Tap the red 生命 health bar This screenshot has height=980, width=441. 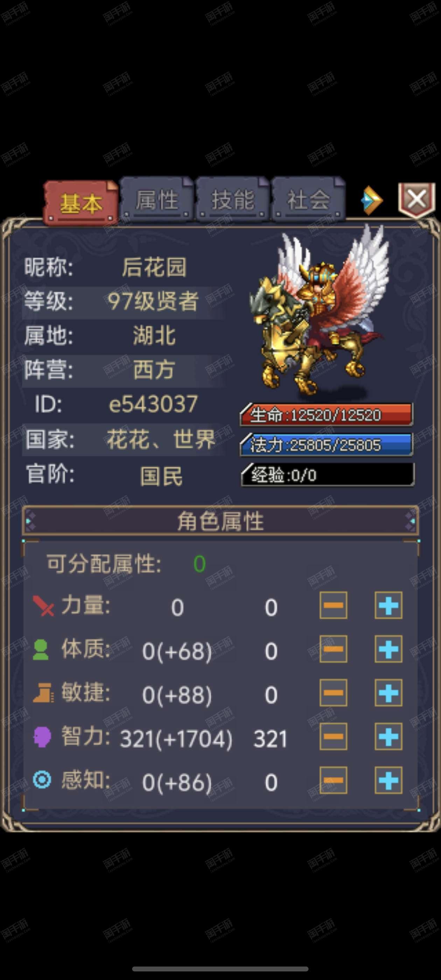327,415
